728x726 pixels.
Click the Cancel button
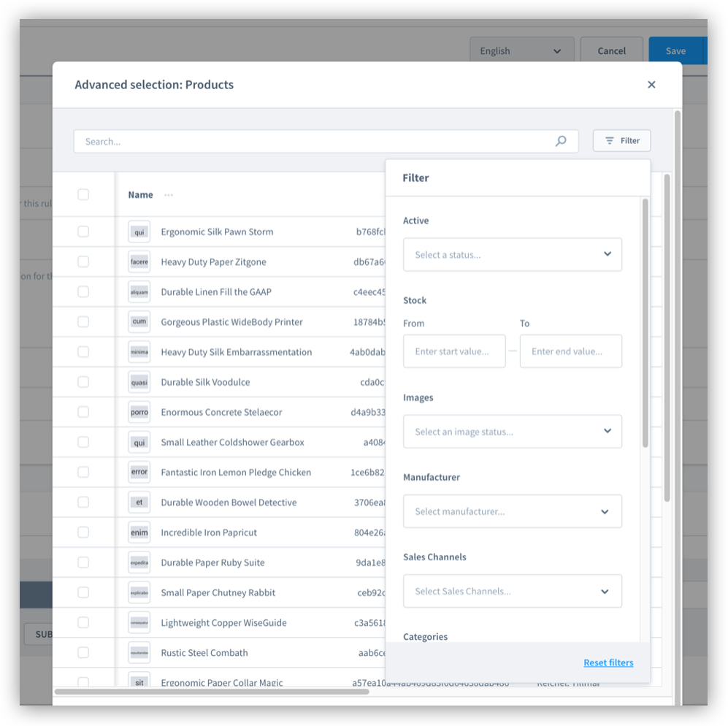point(611,50)
